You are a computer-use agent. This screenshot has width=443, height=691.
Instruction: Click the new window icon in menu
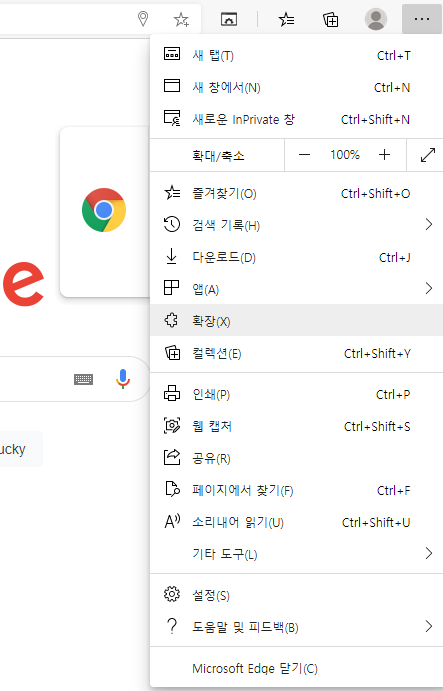pyautogui.click(x=172, y=85)
